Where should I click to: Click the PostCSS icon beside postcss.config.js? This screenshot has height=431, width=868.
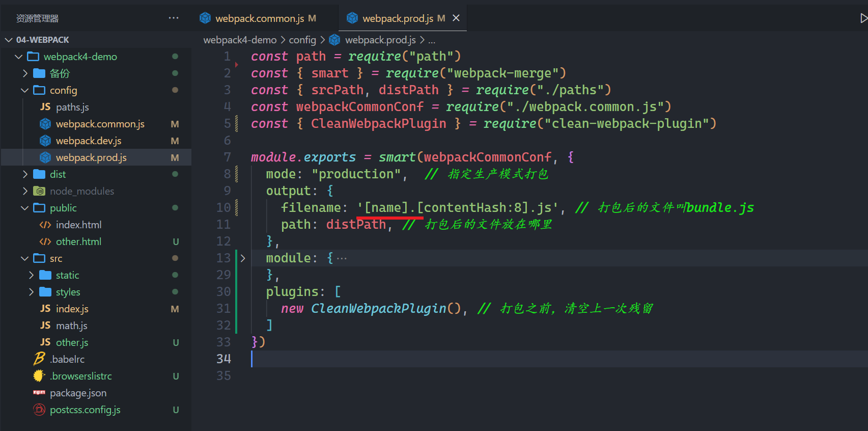(39, 410)
